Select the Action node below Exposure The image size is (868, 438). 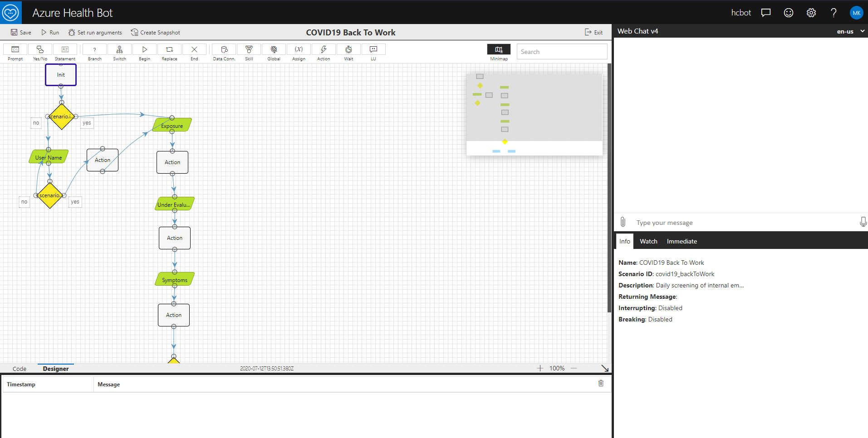click(x=172, y=162)
